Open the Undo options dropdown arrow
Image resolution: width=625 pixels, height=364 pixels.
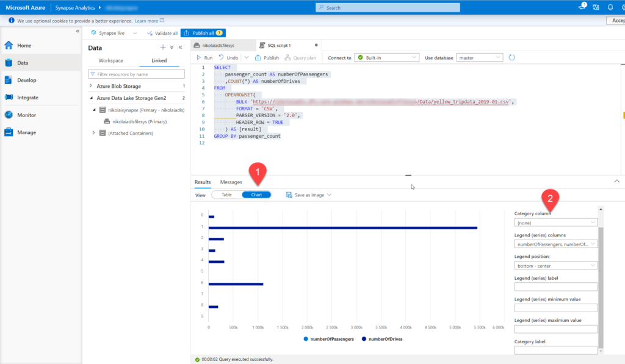click(x=247, y=58)
